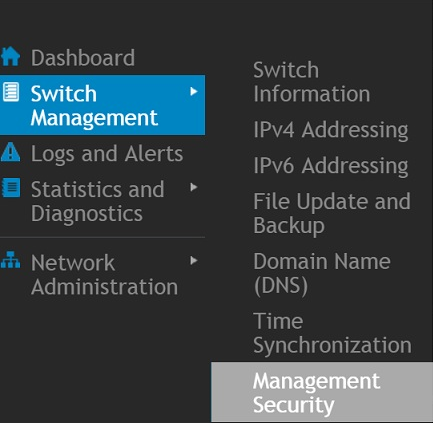The height and width of the screenshot is (424, 433).
Task: Click the Logs and Alerts warning icon
Action: pyautogui.click(x=10, y=152)
